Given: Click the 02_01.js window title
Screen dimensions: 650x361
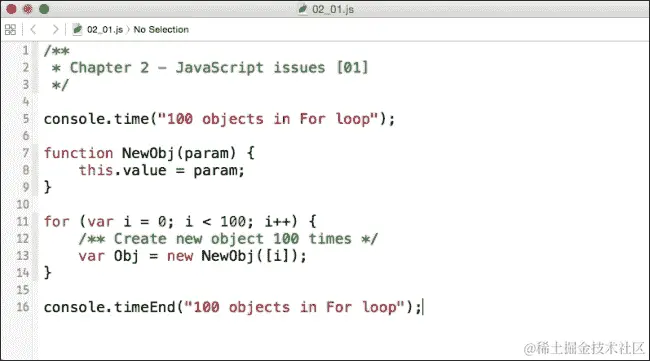Looking at the screenshot, I should point(333,9).
